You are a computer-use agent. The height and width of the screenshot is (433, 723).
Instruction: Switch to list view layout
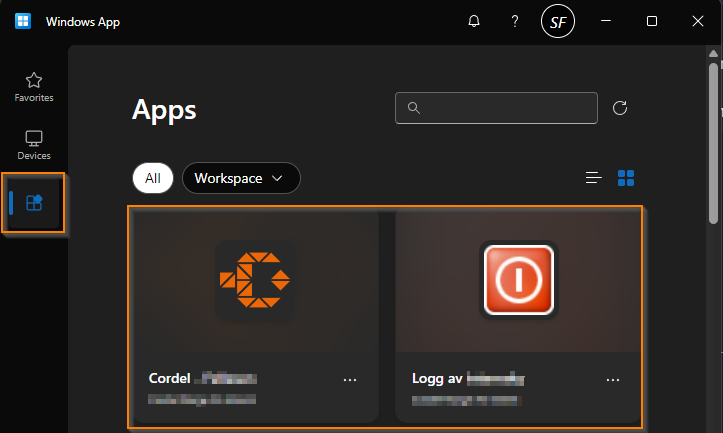click(x=593, y=178)
